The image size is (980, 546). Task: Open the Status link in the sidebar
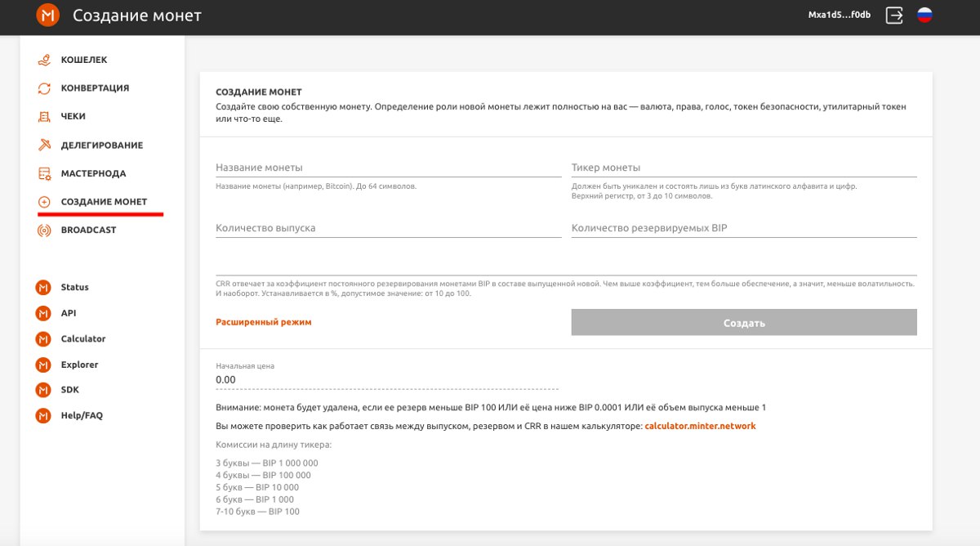tap(74, 288)
